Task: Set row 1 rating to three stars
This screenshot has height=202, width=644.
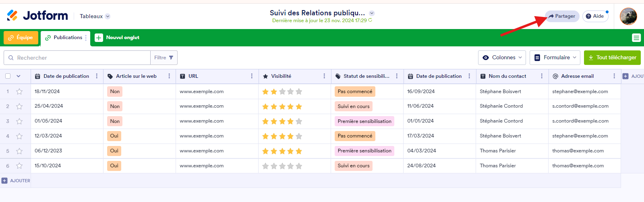Action: pyautogui.click(x=282, y=92)
